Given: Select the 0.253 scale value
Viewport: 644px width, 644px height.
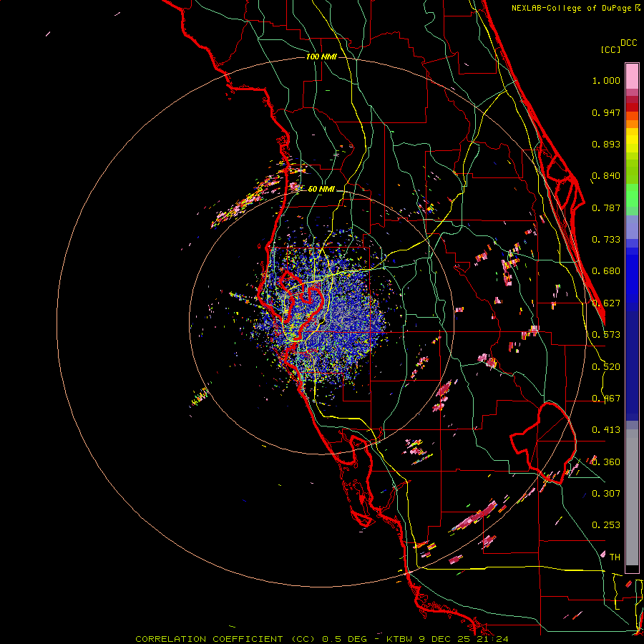Looking at the screenshot, I should tap(606, 525).
